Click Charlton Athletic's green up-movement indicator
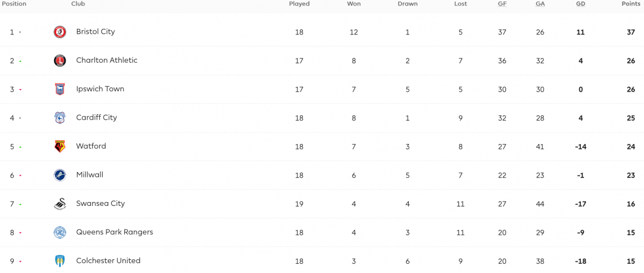This screenshot has height=273, width=644. coord(20,61)
